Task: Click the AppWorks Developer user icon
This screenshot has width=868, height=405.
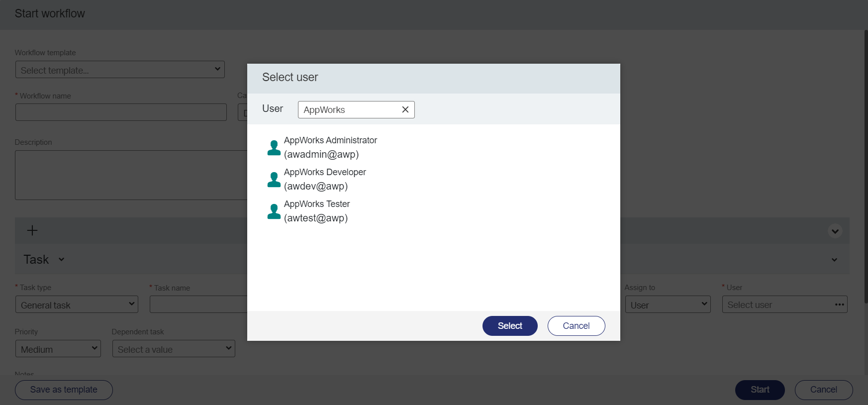Action: (274, 180)
